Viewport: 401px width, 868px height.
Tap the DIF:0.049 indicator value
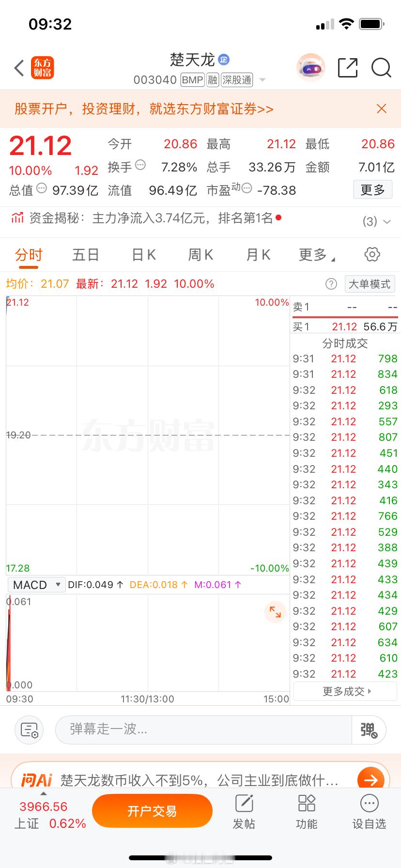95,585
